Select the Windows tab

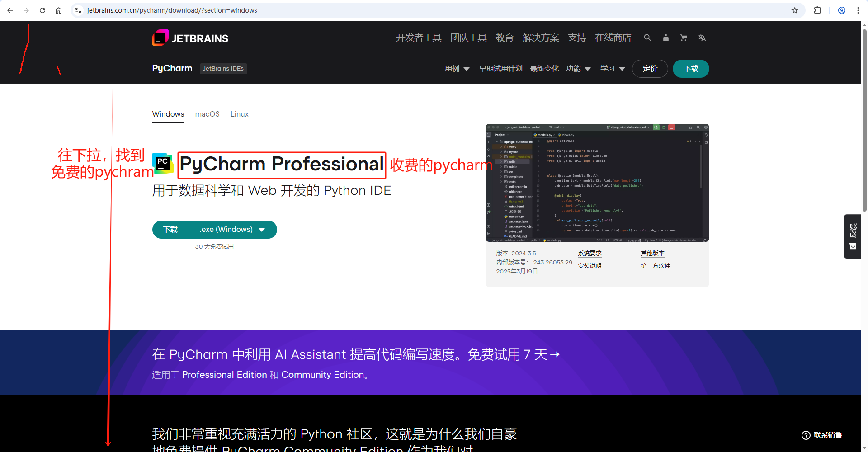click(168, 114)
